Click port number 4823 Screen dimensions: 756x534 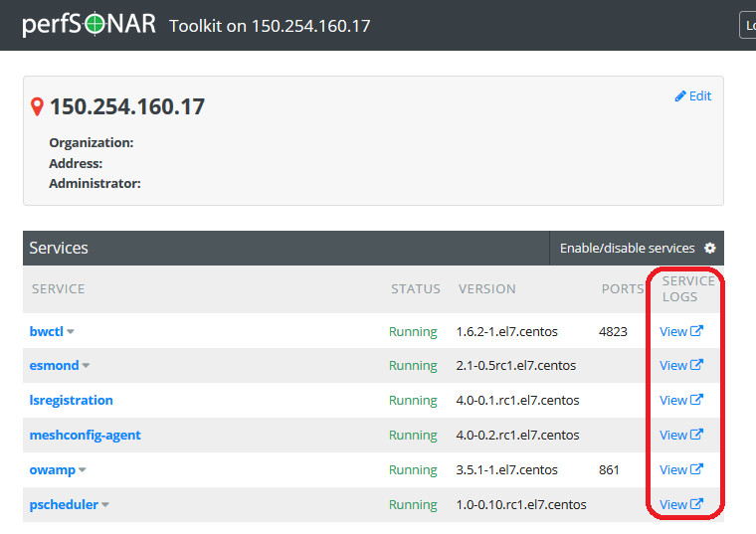[x=613, y=331]
